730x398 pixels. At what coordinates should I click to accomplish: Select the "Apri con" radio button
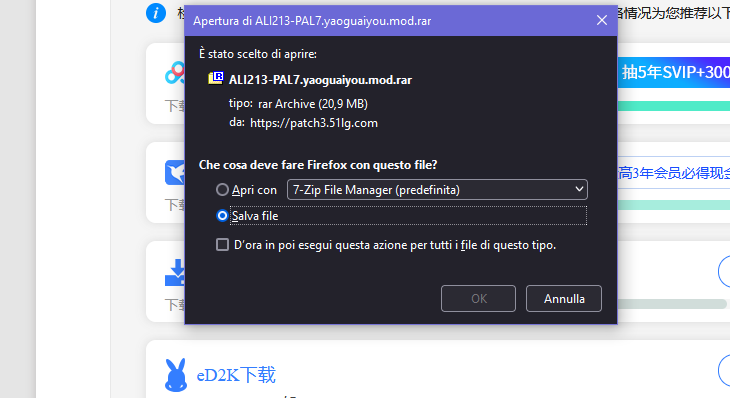pyautogui.click(x=222, y=190)
